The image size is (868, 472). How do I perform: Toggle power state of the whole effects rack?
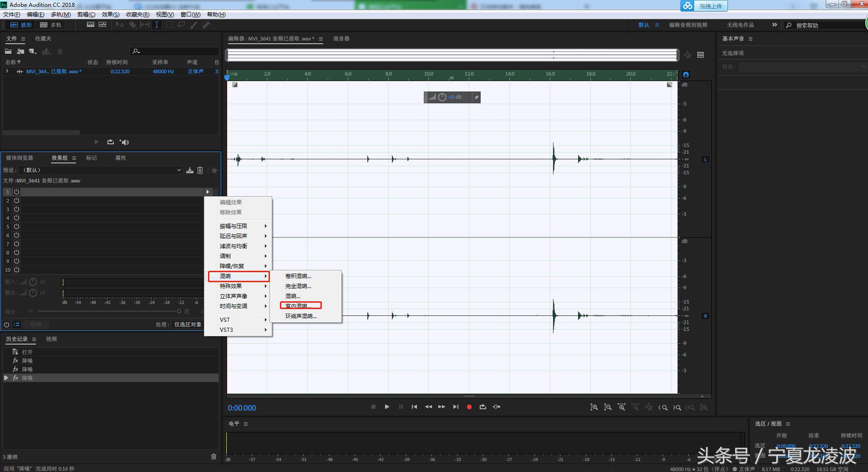6,325
